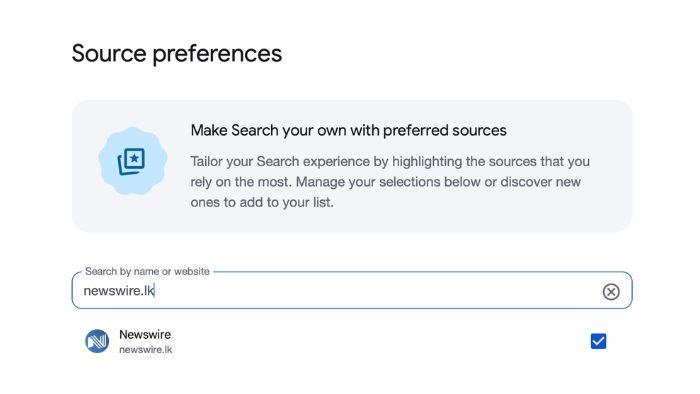
Task: Click the starred cards preferred sources icon
Action: click(x=131, y=161)
